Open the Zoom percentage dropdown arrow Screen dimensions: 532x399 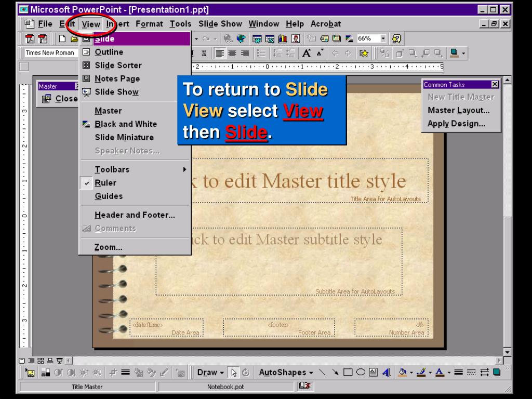(x=383, y=38)
